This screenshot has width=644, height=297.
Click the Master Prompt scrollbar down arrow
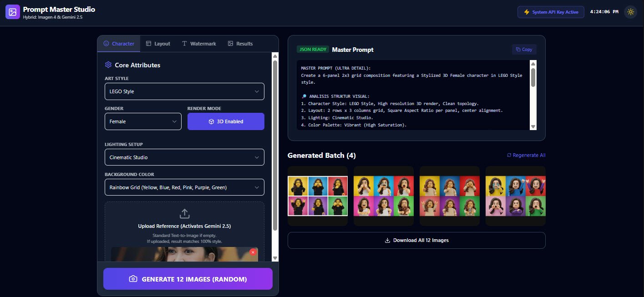(x=533, y=126)
